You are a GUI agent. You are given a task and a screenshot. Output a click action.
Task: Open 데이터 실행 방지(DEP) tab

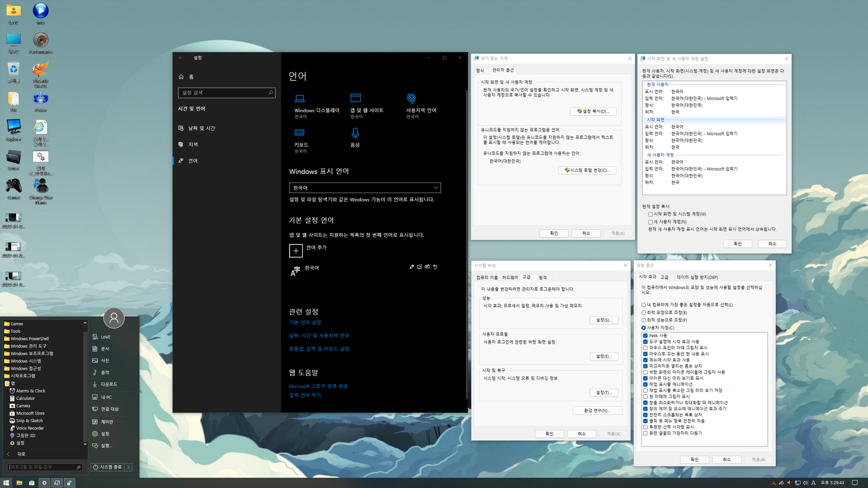[697, 277]
